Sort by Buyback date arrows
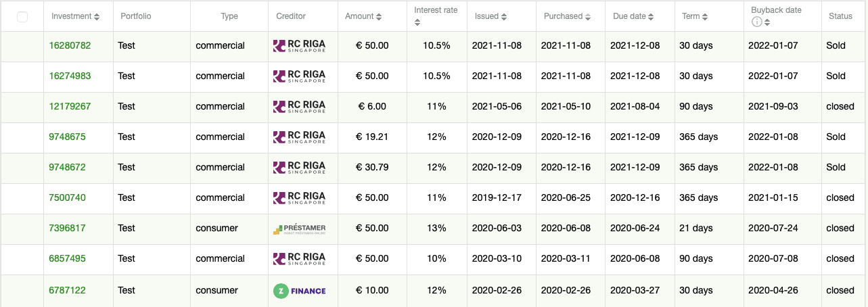 point(767,22)
